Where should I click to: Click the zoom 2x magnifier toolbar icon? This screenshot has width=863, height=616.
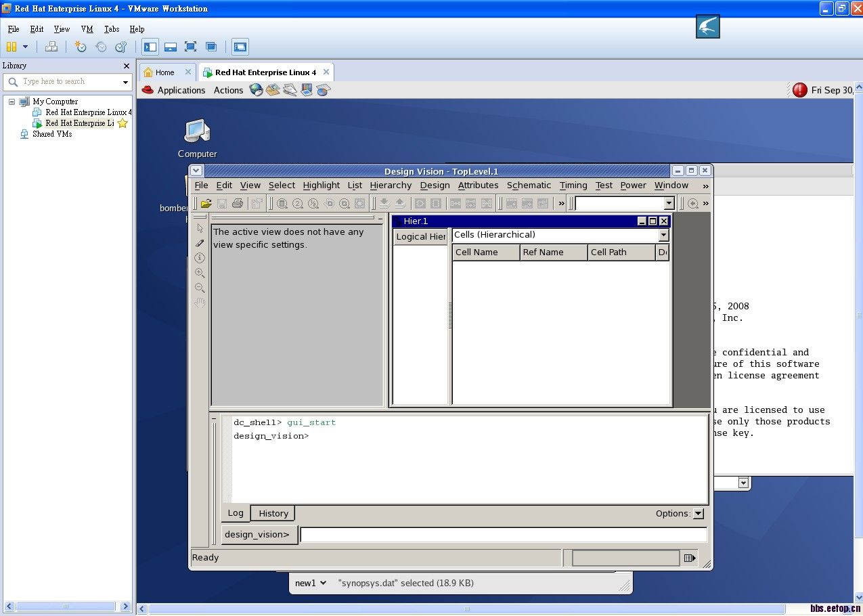point(298,203)
